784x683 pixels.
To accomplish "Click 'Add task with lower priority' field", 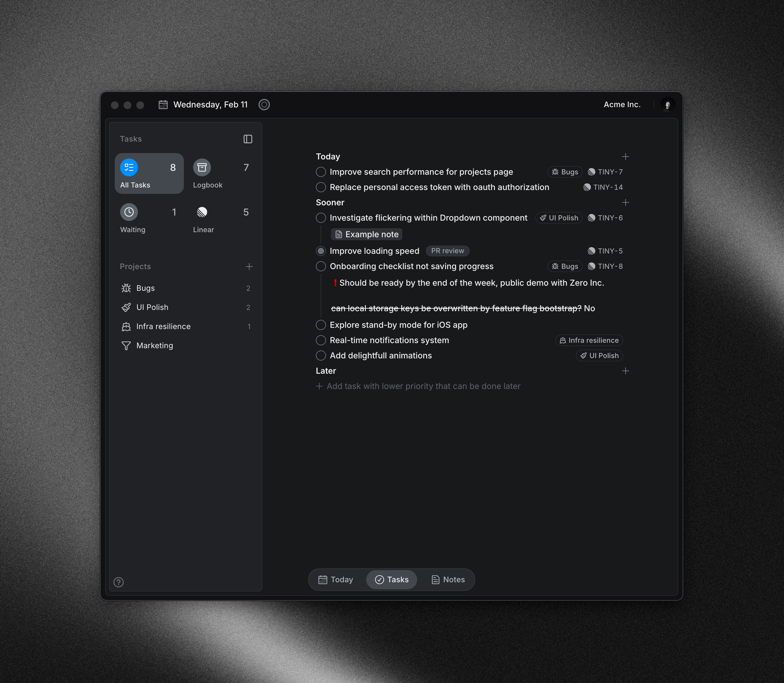I will (423, 386).
